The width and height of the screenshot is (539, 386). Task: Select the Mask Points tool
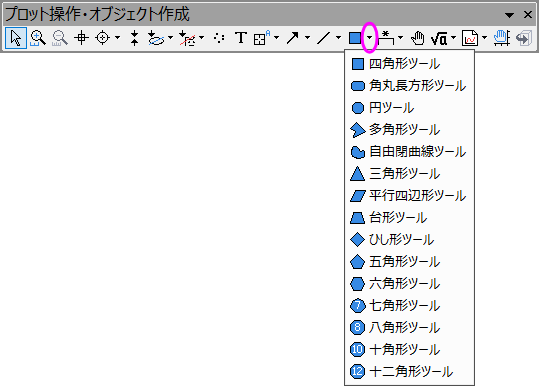click(187, 38)
